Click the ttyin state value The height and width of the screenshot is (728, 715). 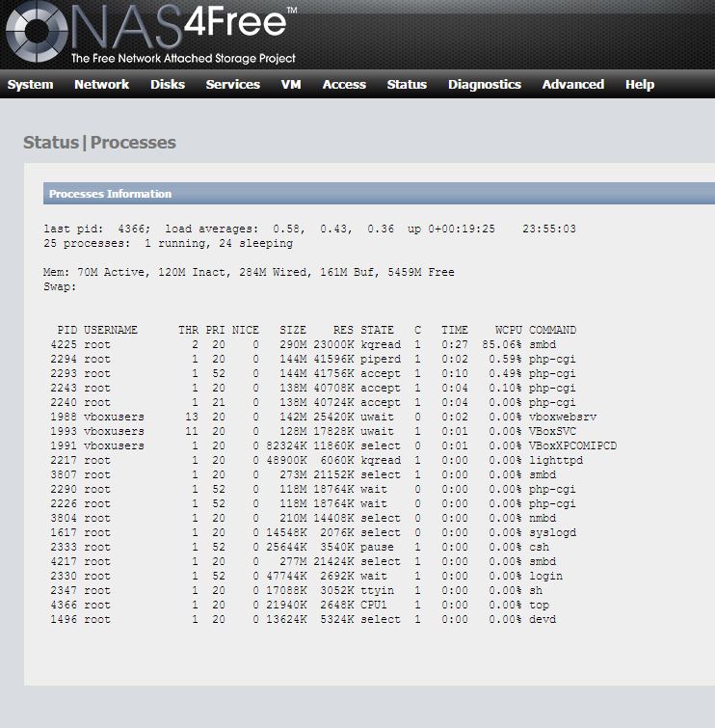coord(377,590)
